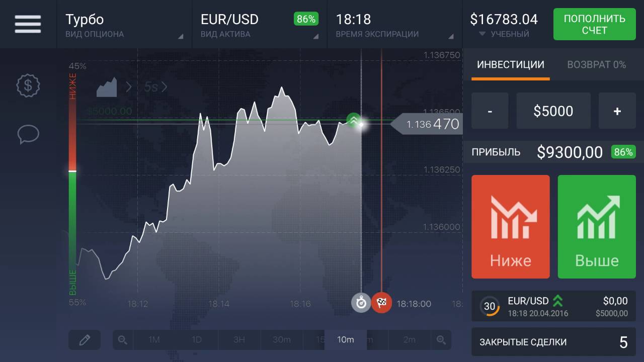Expand the учебный account selector

(x=504, y=34)
